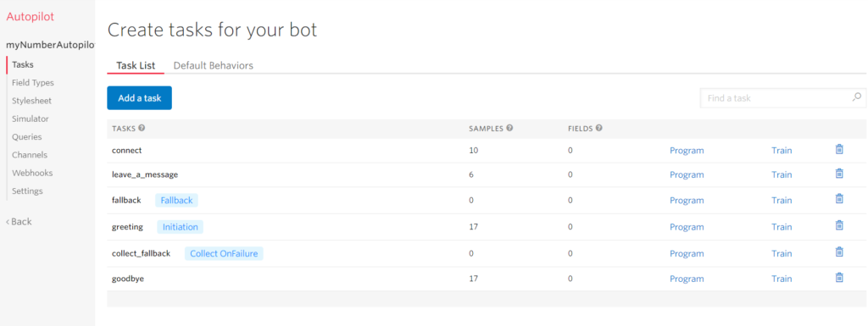This screenshot has height=326, width=868.
Task: Open Simulator from sidebar menu
Action: coord(30,119)
